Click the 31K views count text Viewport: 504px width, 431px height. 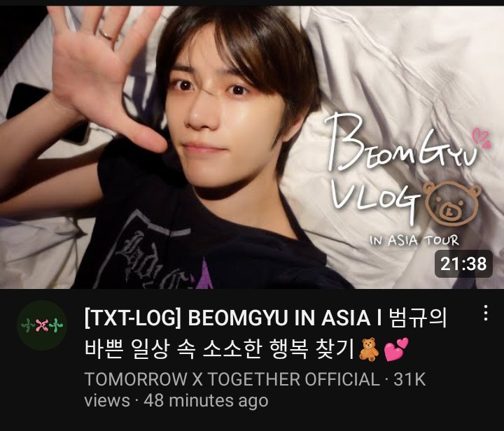(x=409, y=379)
